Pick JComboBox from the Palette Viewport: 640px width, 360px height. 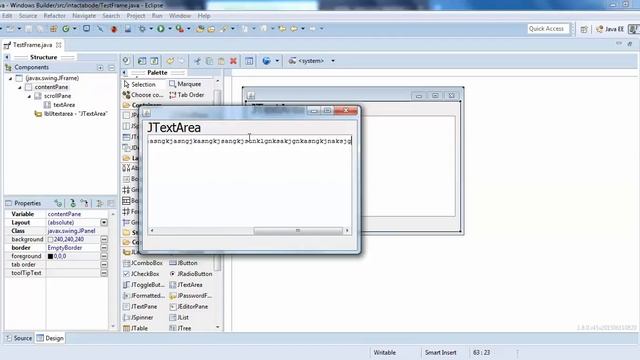143,263
